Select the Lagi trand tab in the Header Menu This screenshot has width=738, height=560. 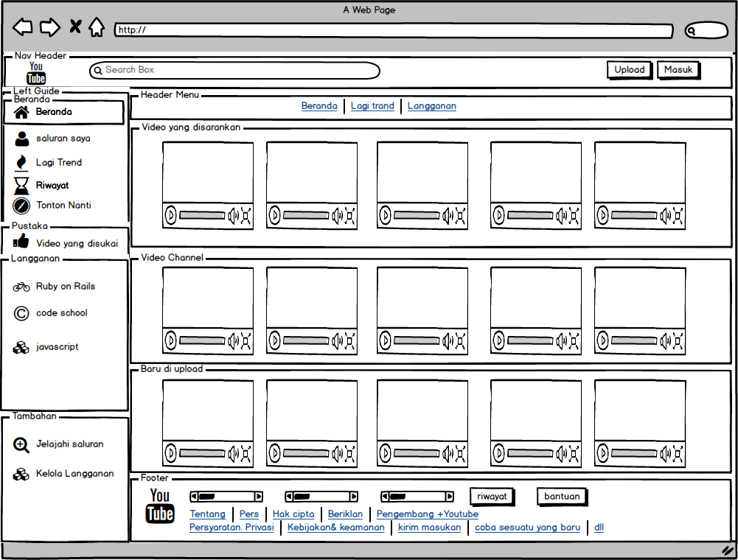pos(372,106)
